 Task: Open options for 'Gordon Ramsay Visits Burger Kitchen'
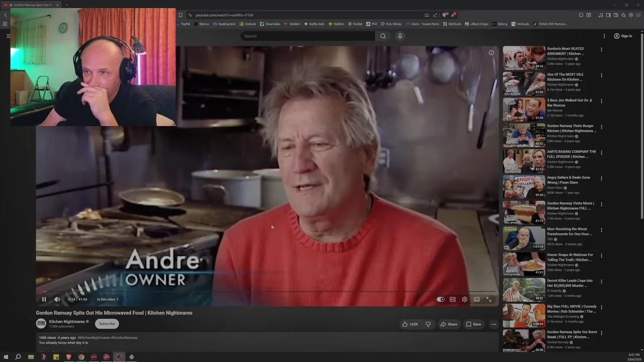[601, 127]
